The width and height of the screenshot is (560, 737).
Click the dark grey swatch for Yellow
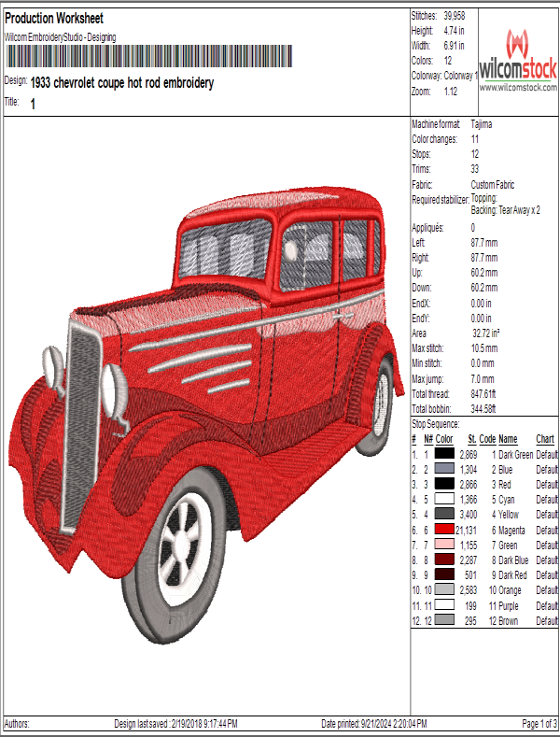coord(444,514)
